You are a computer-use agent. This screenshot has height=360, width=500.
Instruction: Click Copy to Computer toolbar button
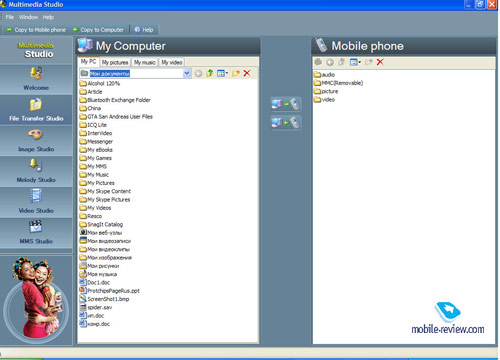click(x=99, y=30)
